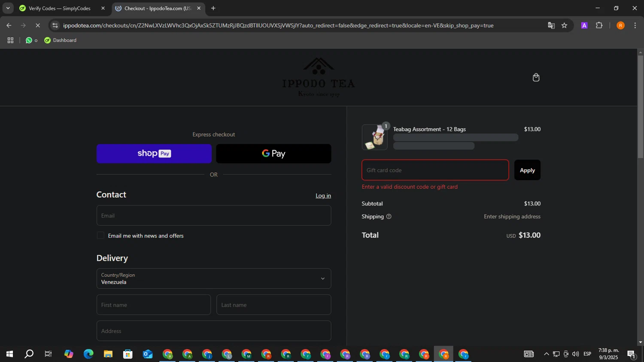
Task: Click the Teabag Assortment product thumbnail
Action: pyautogui.click(x=375, y=137)
